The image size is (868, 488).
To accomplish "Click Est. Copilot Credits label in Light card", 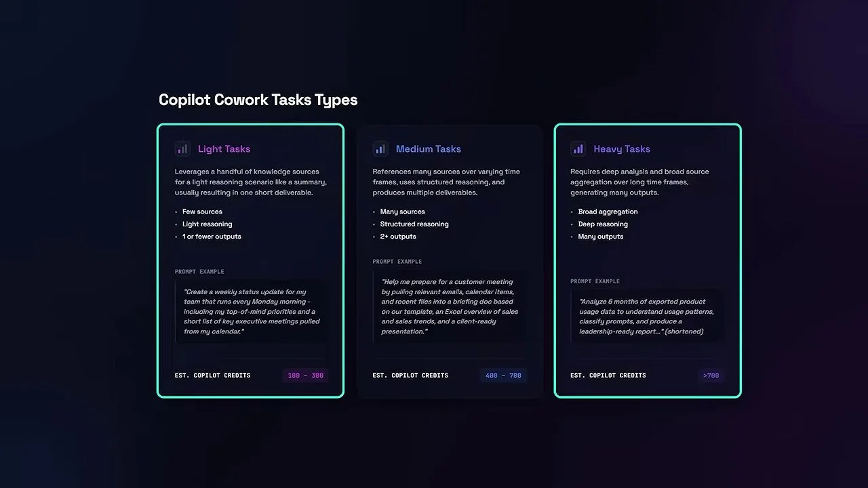I will coord(213,375).
